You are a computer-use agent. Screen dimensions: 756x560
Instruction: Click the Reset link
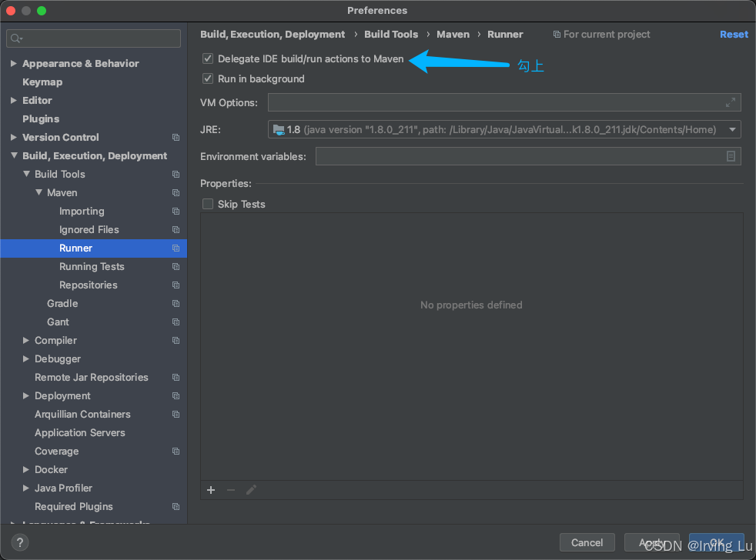pos(734,34)
